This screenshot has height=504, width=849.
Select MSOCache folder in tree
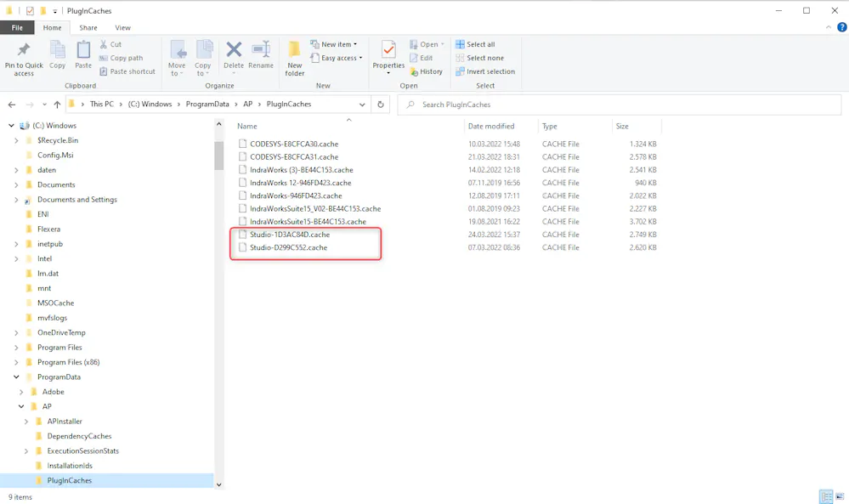coord(55,303)
